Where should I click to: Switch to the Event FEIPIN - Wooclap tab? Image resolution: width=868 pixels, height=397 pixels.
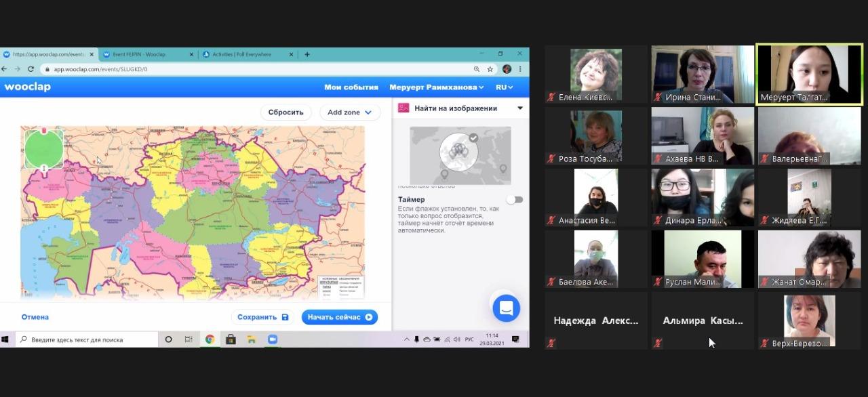pos(149,54)
